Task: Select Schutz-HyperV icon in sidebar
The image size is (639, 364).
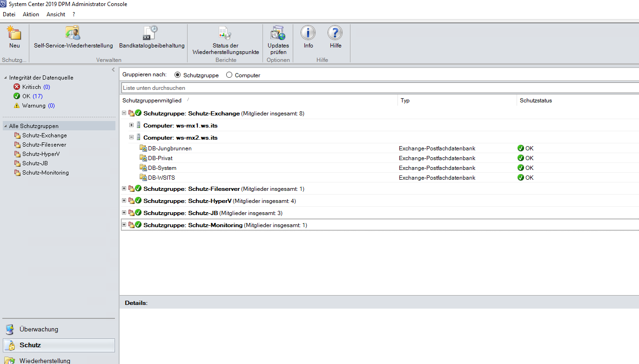Action: [18, 154]
